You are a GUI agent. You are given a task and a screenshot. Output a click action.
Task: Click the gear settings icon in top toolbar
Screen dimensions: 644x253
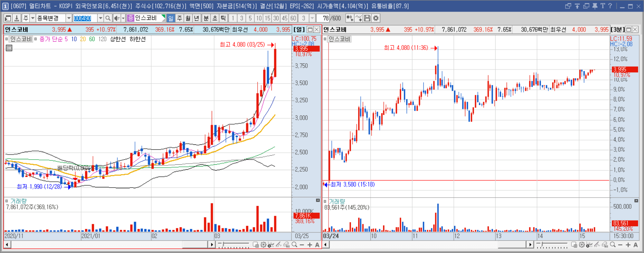[376, 18]
